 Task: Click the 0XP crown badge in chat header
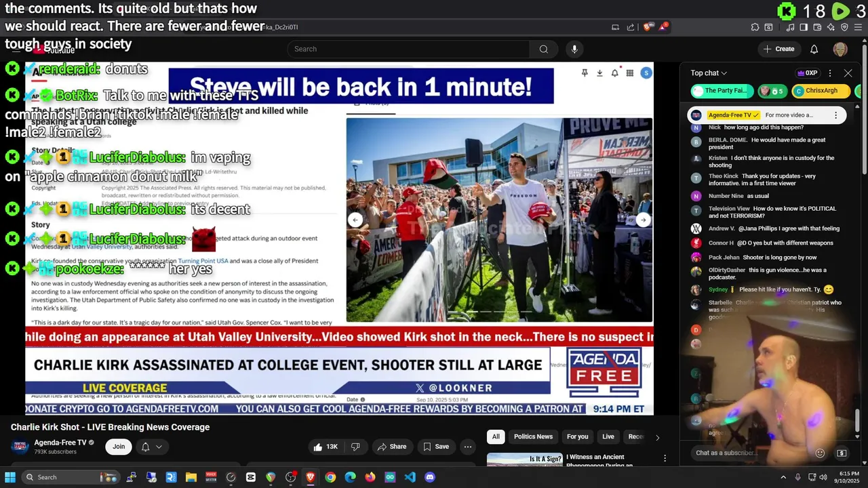(807, 73)
